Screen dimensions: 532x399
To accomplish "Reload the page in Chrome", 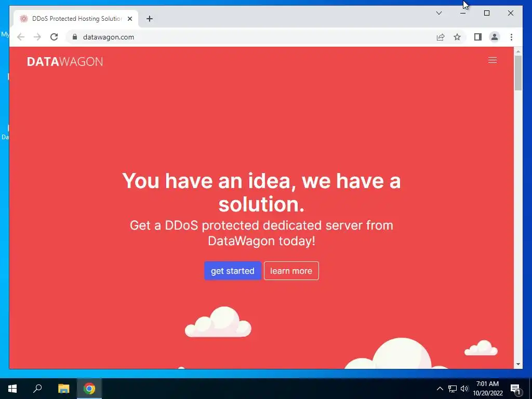I will coord(54,37).
